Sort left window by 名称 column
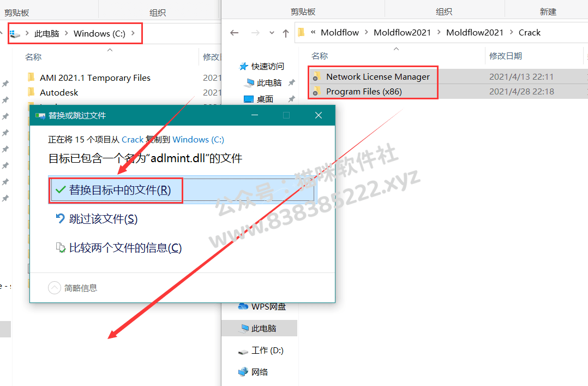Viewport: 588px width, 386px height. tap(33, 57)
